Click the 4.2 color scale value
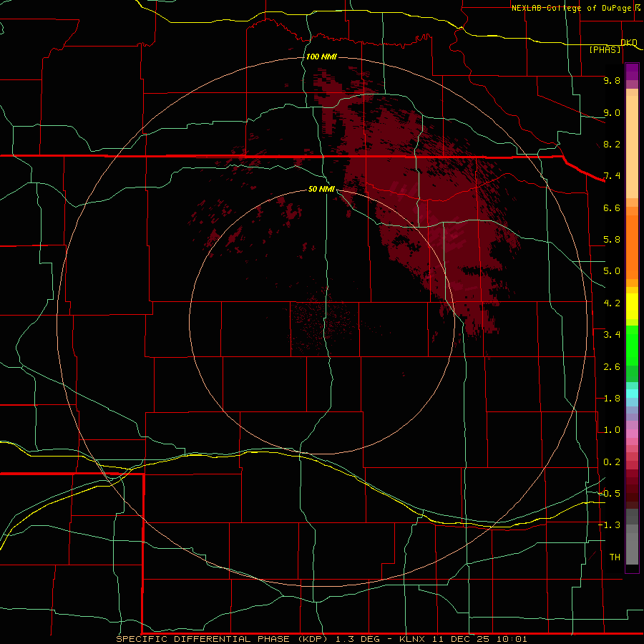Viewport: 644px width, 644px height. (x=612, y=303)
